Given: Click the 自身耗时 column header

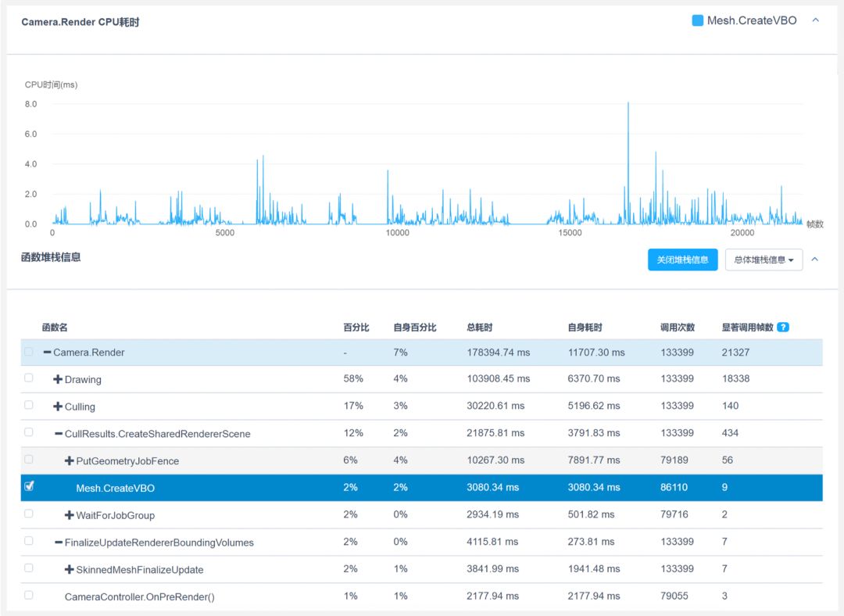Looking at the screenshot, I should [585, 328].
